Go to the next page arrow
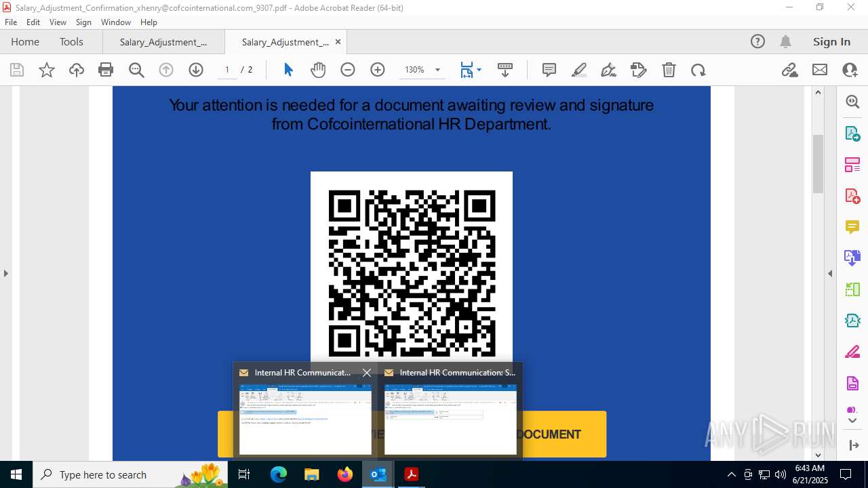 coord(196,70)
